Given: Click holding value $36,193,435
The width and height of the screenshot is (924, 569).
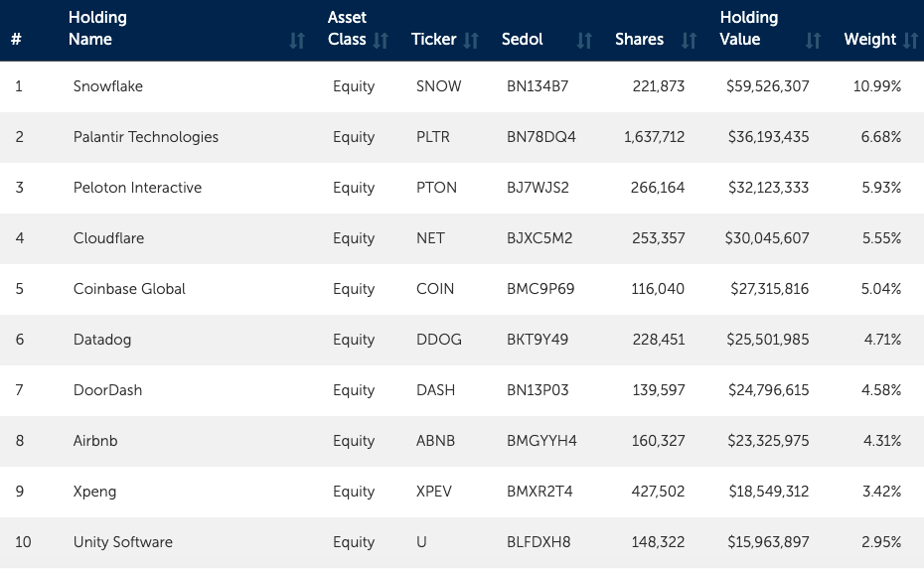Looking at the screenshot, I should coord(768,137).
